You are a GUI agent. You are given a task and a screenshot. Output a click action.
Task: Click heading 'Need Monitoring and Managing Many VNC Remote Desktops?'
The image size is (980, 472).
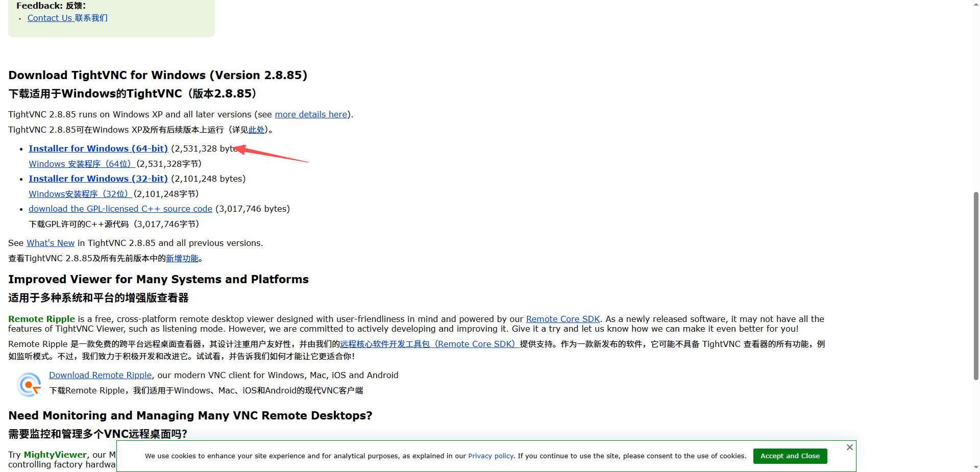click(190, 415)
